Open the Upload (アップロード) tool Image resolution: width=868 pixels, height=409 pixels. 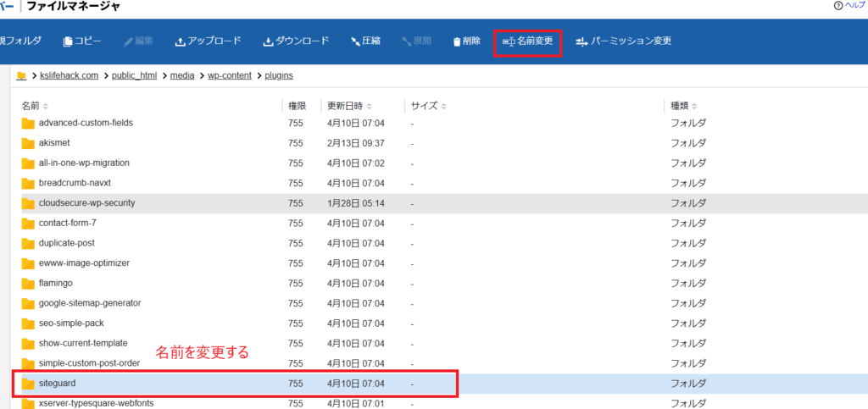point(209,41)
